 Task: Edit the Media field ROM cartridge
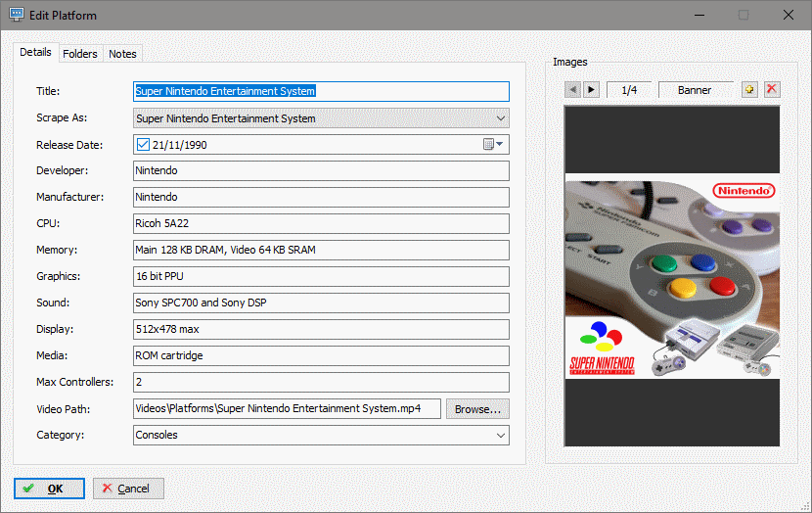click(321, 355)
